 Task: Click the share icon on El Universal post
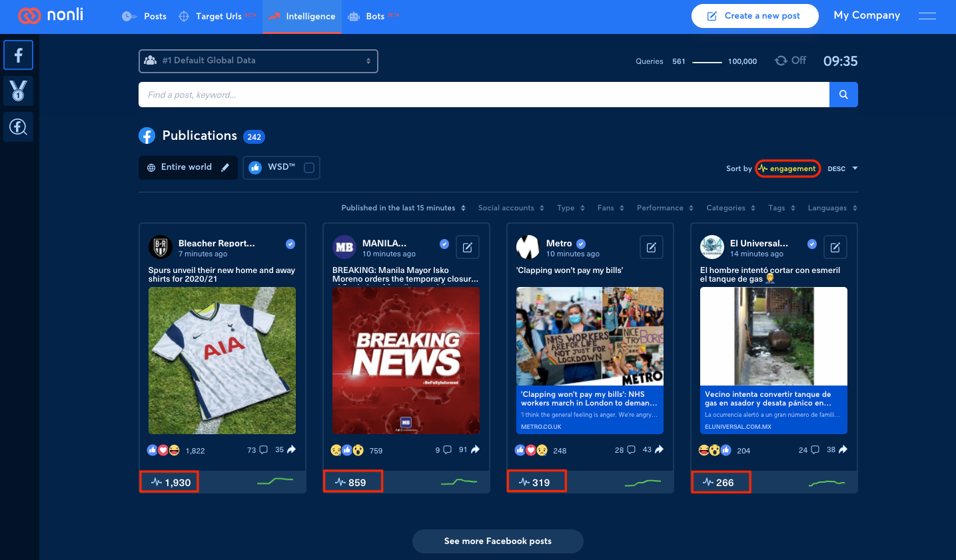pos(843,449)
